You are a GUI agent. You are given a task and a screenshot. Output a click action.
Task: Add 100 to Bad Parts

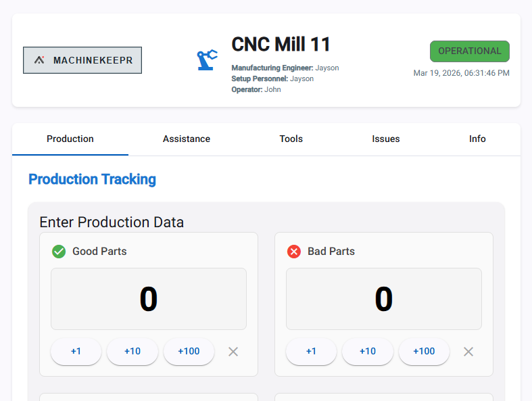pyautogui.click(x=424, y=352)
